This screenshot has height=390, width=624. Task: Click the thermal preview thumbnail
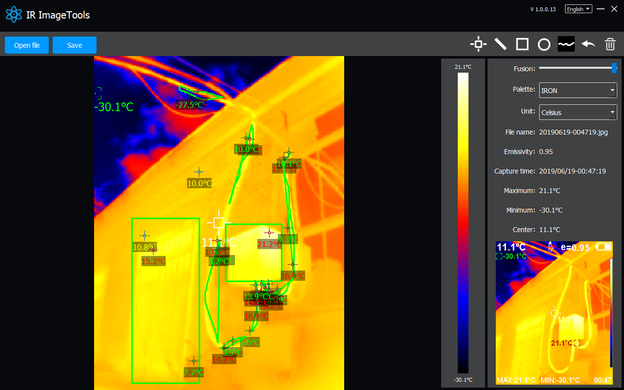(x=554, y=313)
